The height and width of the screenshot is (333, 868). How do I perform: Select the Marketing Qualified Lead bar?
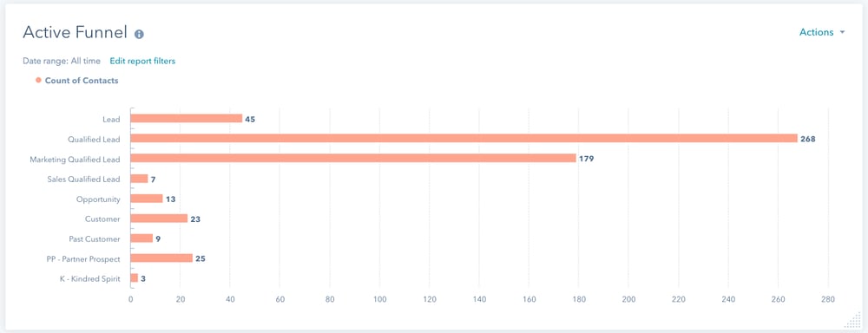[x=353, y=158]
